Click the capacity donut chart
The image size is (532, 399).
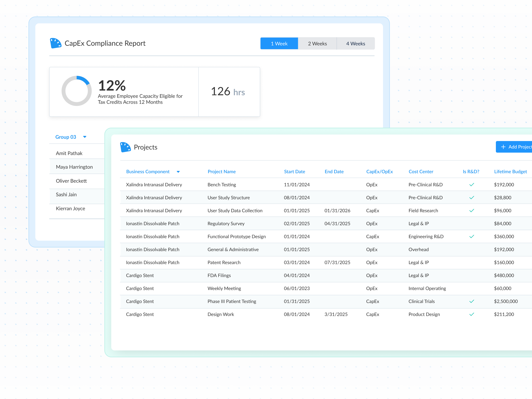coord(76,91)
